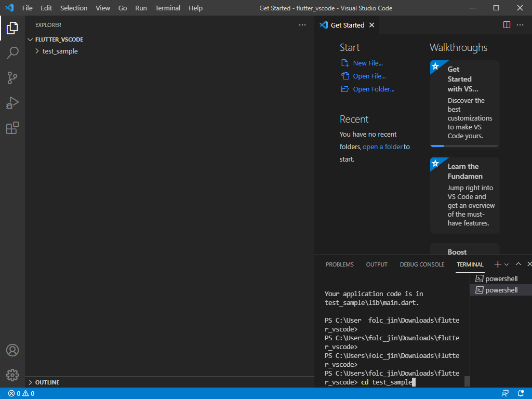Open the Source Control view icon
Image resolution: width=532 pixels, height=399 pixels.
click(x=12, y=78)
